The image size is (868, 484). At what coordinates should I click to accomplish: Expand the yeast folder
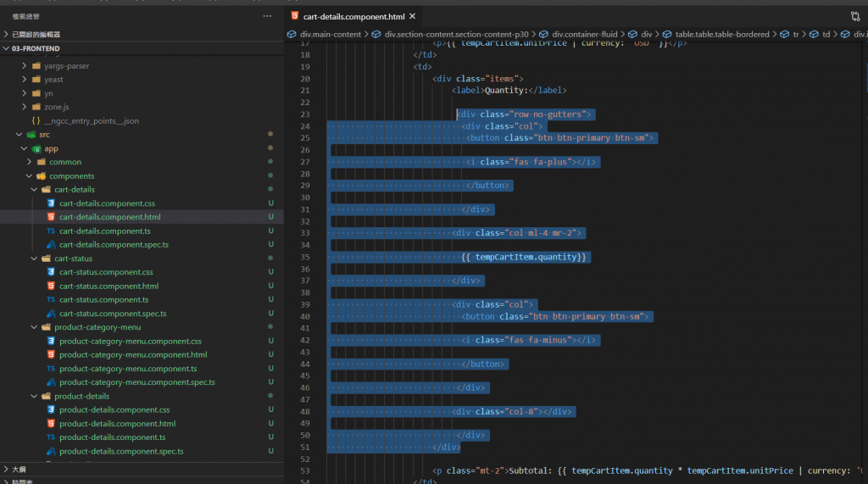(x=25, y=79)
